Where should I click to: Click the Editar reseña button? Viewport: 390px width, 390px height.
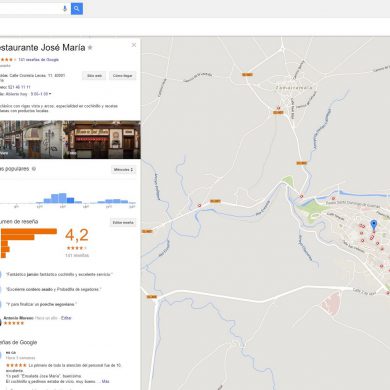pyautogui.click(x=123, y=222)
